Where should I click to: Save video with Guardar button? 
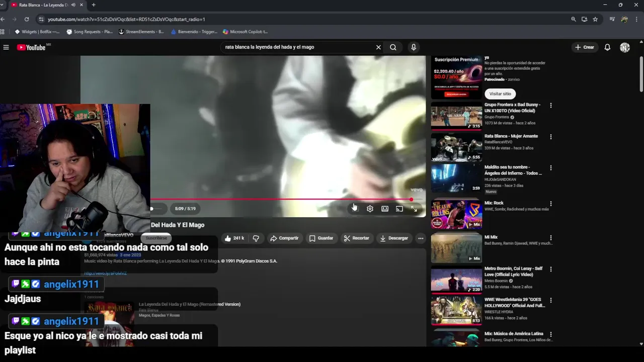[321, 238]
